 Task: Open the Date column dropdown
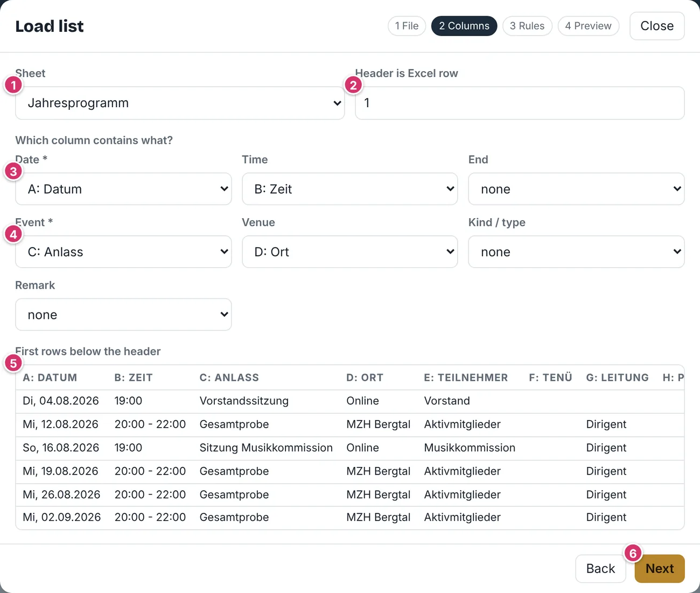click(x=123, y=189)
